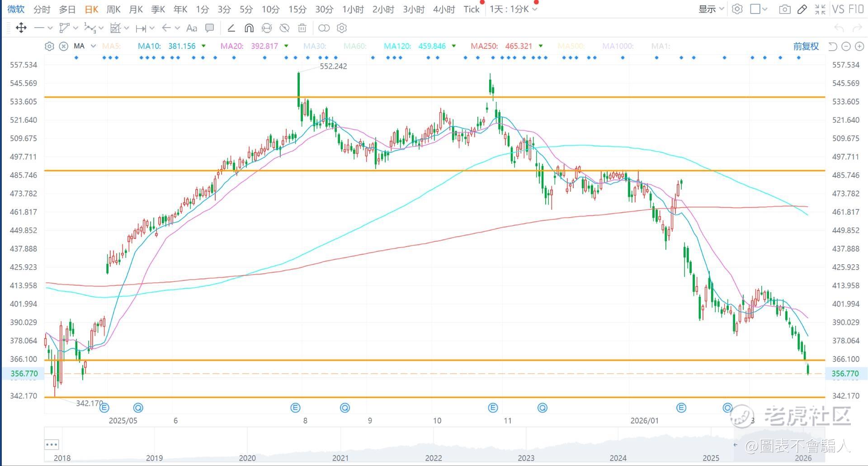This screenshot has height=466, width=868.
Task: Zoom out the chart with minus icon
Action: point(846,46)
